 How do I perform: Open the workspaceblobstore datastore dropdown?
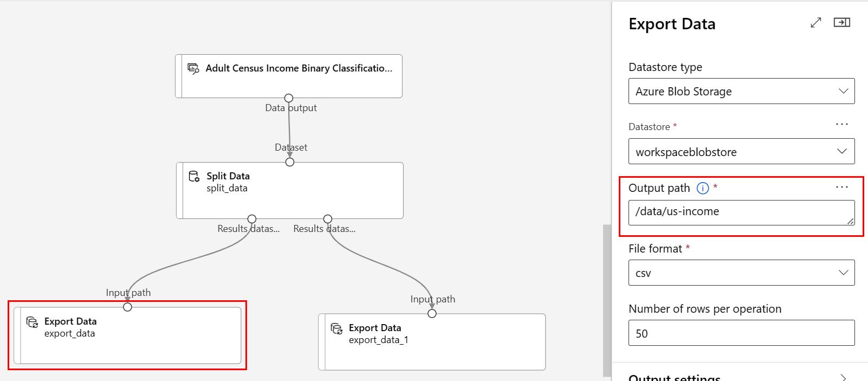(741, 151)
